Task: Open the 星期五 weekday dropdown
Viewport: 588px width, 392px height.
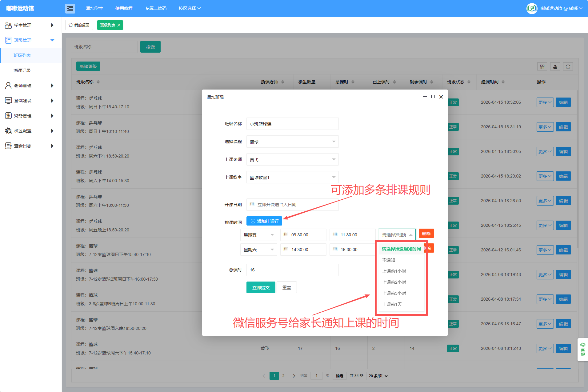Action: click(x=259, y=235)
